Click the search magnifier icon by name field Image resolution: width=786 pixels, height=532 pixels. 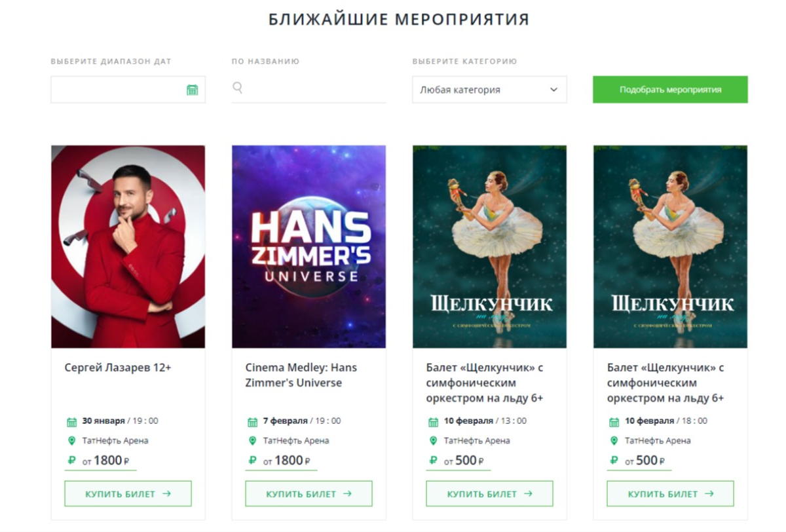[x=238, y=87]
